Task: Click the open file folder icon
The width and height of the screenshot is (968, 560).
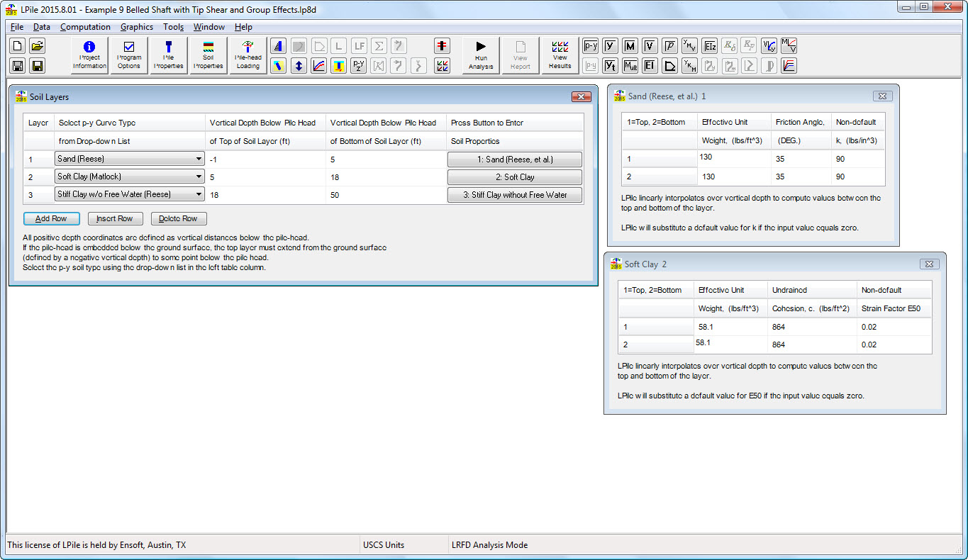Action: [x=38, y=46]
